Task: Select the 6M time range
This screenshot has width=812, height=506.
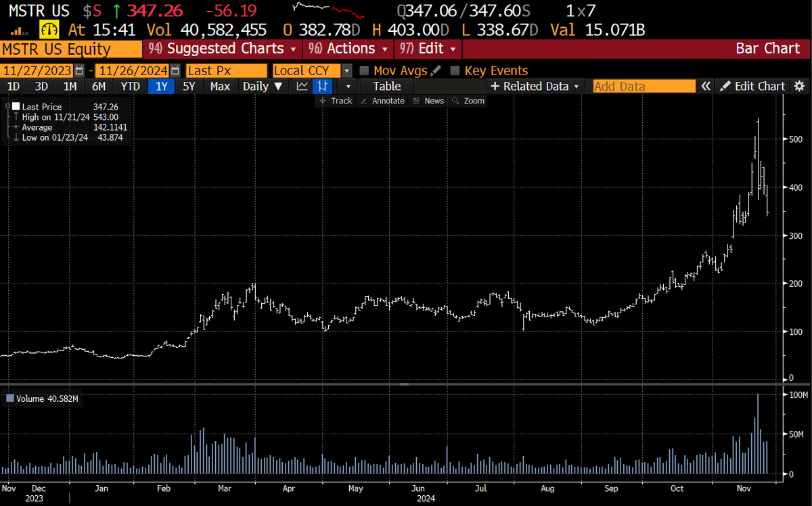Action: click(99, 86)
